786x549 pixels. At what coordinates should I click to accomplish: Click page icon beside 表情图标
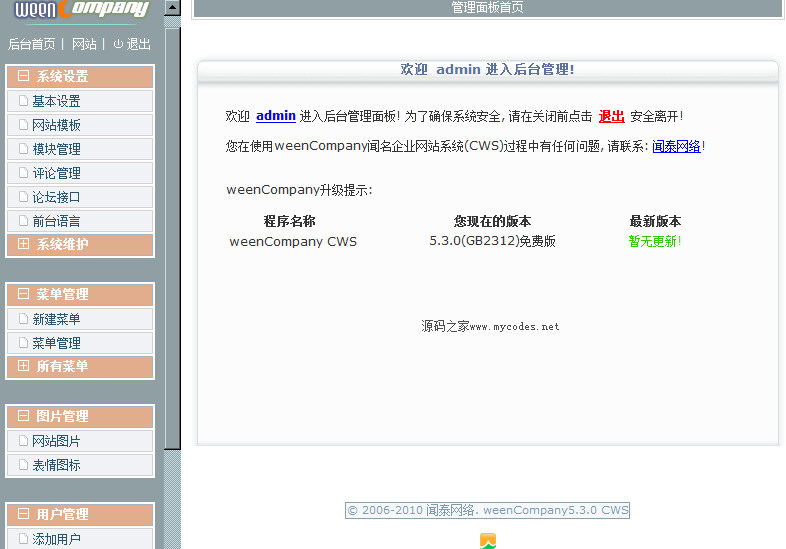(23, 465)
